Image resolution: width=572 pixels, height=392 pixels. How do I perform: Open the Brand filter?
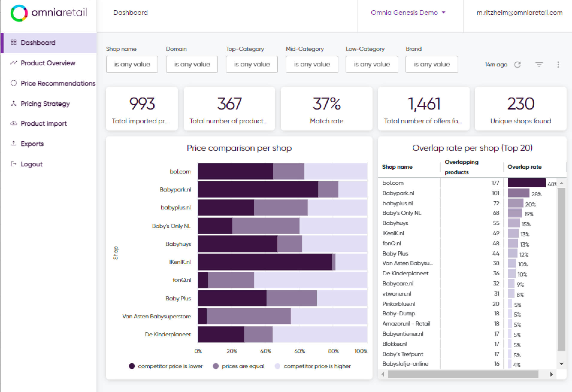click(x=432, y=64)
